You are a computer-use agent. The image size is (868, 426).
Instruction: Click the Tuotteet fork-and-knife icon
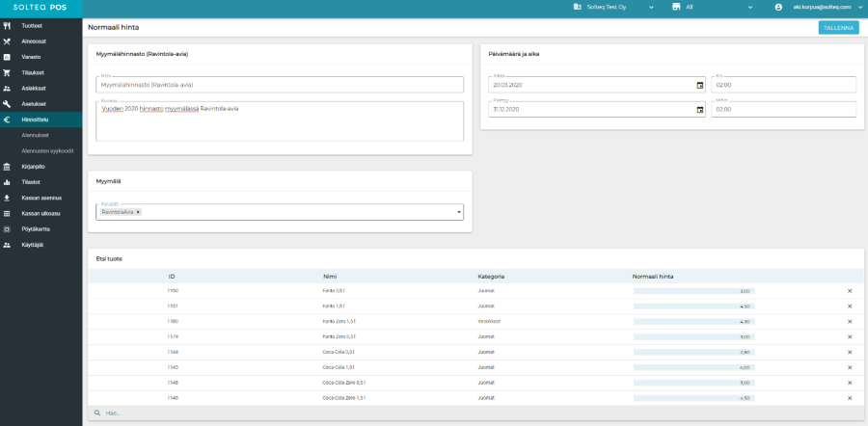pos(7,26)
